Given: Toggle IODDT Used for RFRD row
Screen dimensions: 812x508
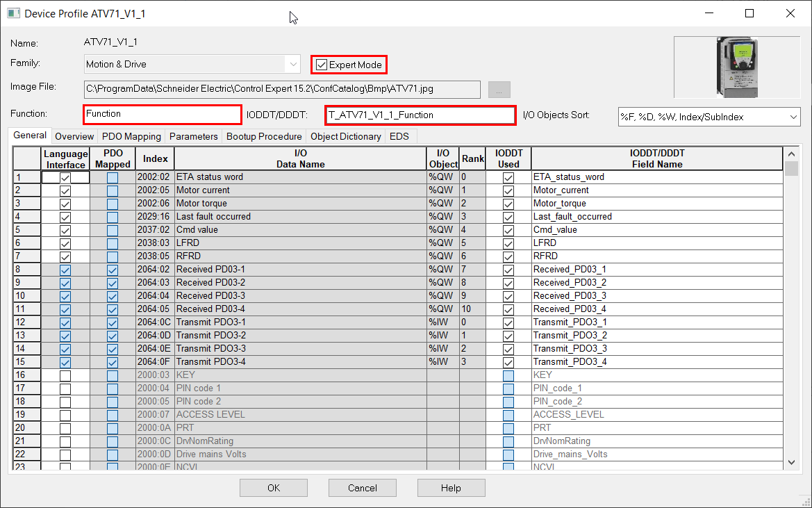Looking at the screenshot, I should (508, 257).
